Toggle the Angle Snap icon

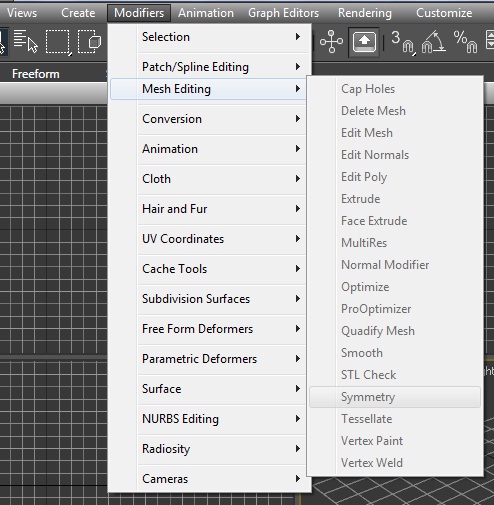(x=433, y=42)
